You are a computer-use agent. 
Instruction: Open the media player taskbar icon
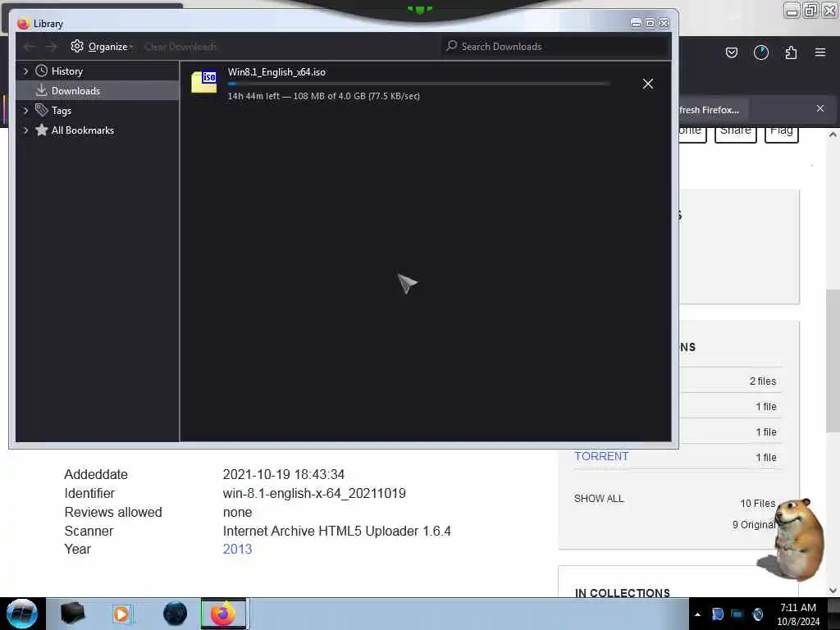point(122,614)
